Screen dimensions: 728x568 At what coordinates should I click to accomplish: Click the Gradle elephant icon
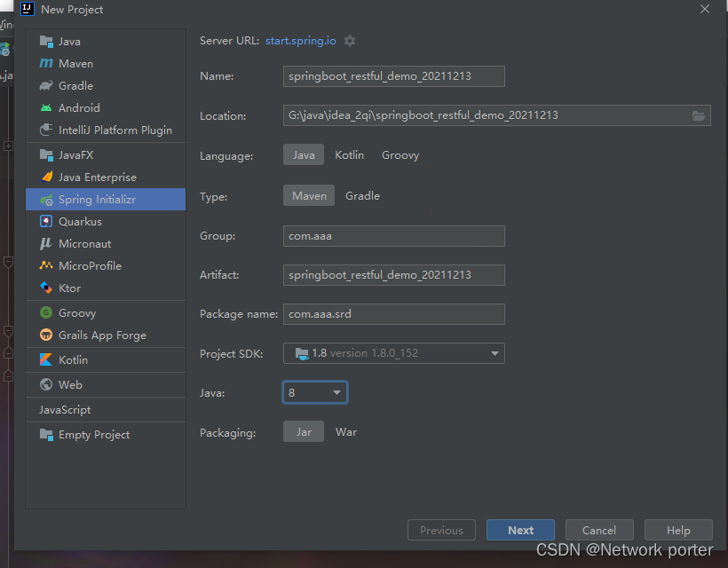point(46,85)
